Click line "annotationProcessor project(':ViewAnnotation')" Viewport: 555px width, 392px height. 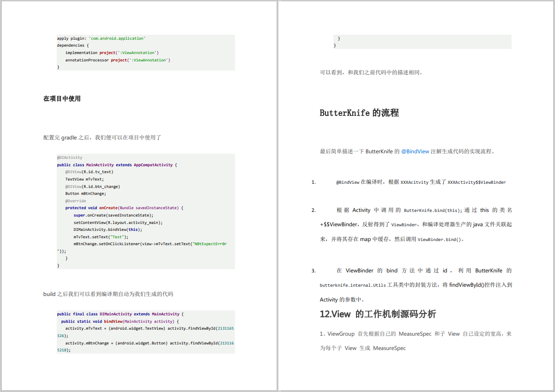tap(118, 60)
